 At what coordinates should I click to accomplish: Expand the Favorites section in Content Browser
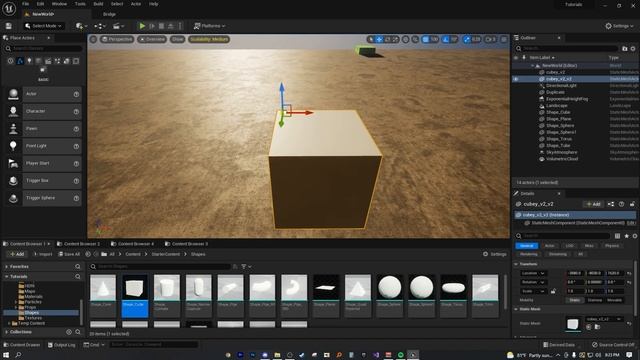pyautogui.click(x=7, y=266)
